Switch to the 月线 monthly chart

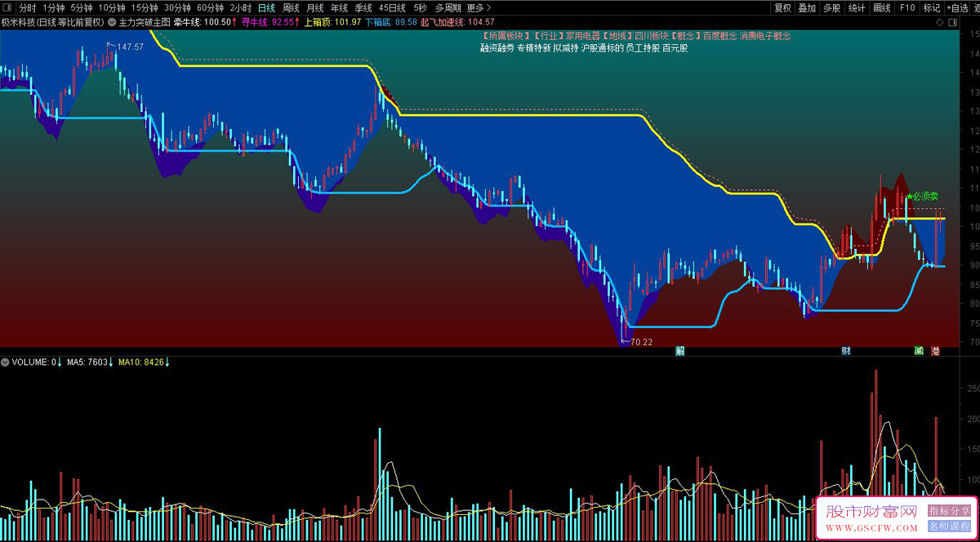click(314, 7)
